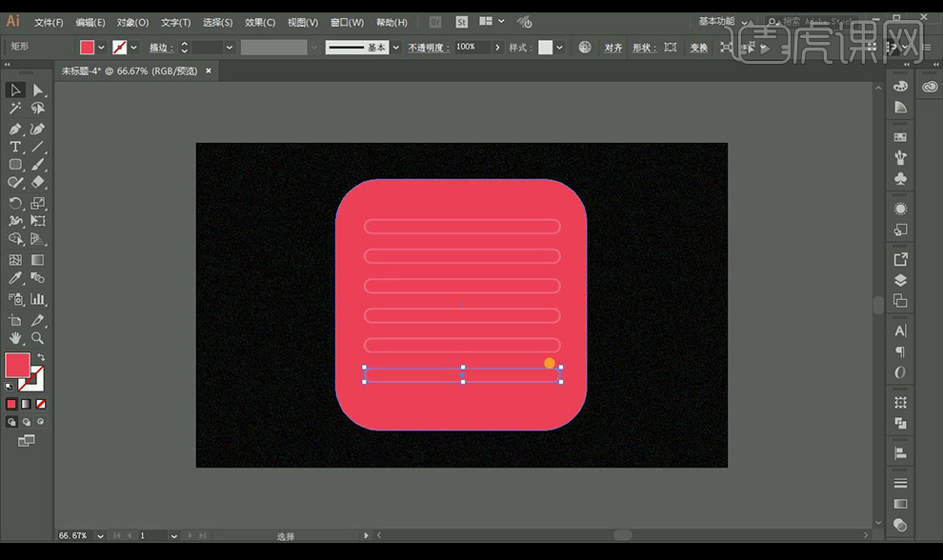Switch to the Hand tool
The image size is (943, 560).
(15, 338)
